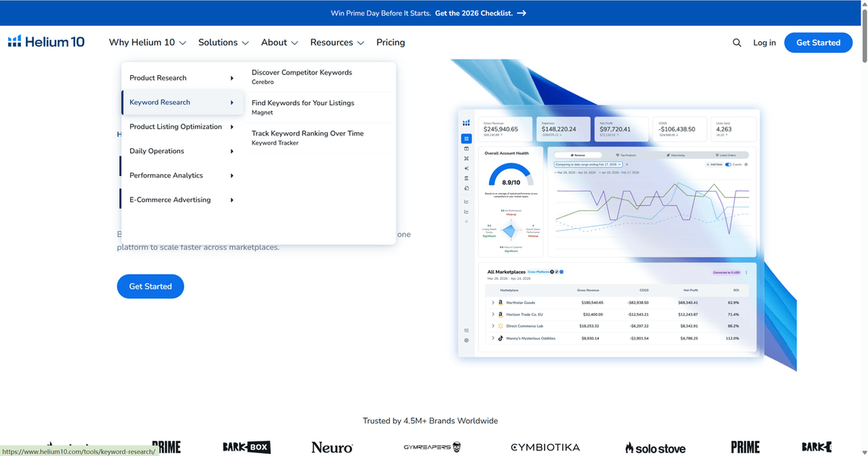868x456 pixels.
Task: Click Amazon icon beside Horizon Trade Co. EU
Action: tap(501, 314)
